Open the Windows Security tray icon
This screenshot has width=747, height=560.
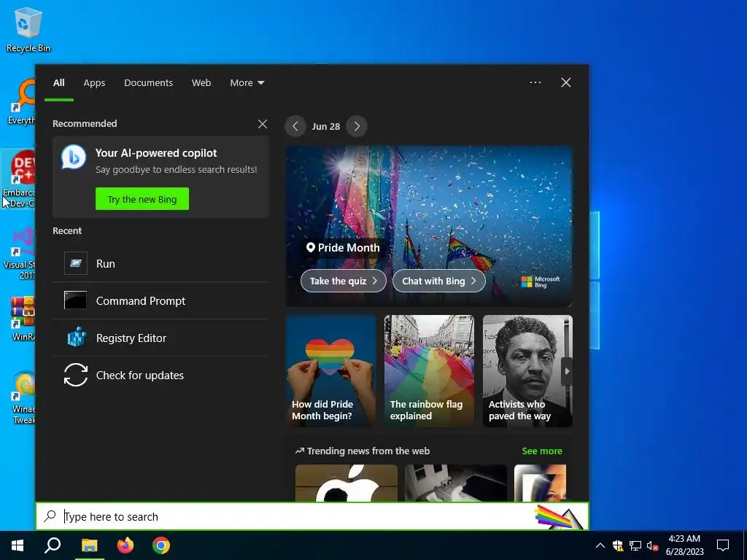pos(618,545)
